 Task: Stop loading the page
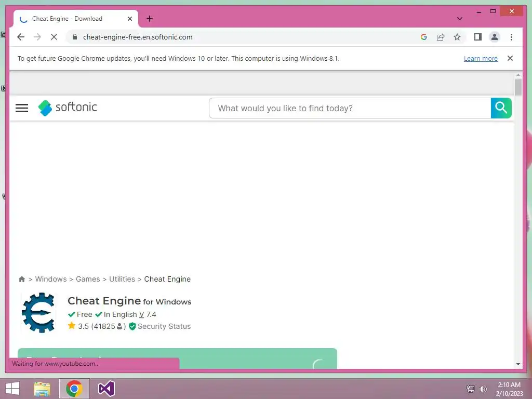click(x=54, y=37)
